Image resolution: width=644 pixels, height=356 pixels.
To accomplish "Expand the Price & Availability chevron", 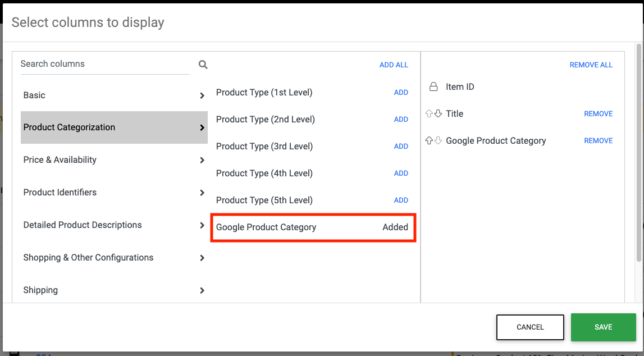I will point(202,161).
